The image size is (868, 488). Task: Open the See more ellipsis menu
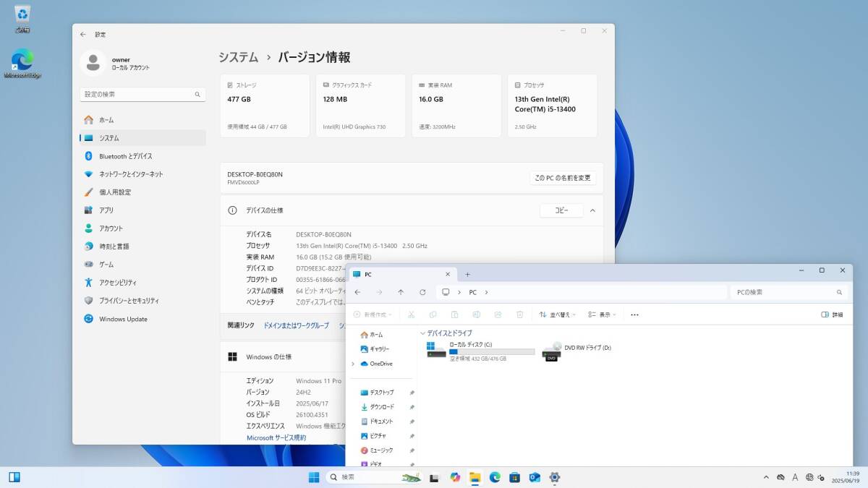(x=634, y=314)
